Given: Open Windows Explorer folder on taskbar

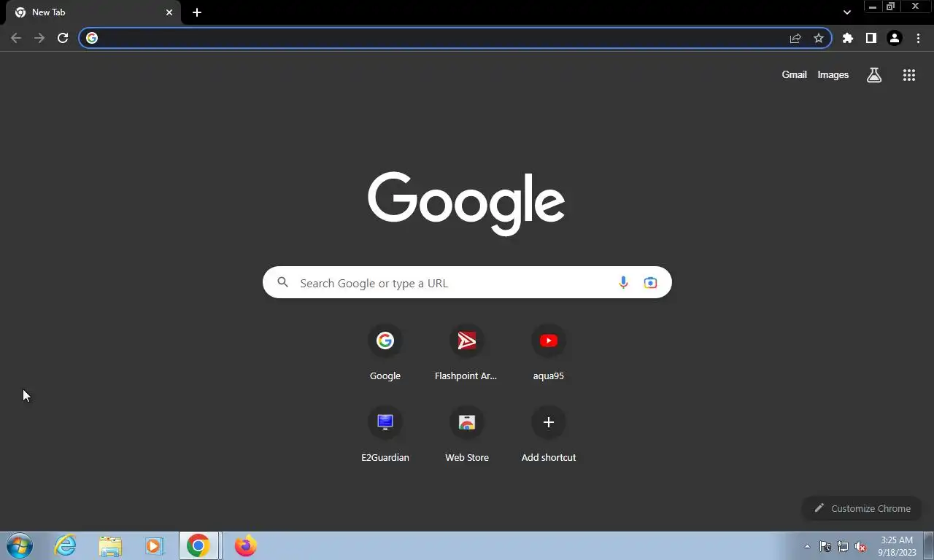Looking at the screenshot, I should tap(110, 545).
